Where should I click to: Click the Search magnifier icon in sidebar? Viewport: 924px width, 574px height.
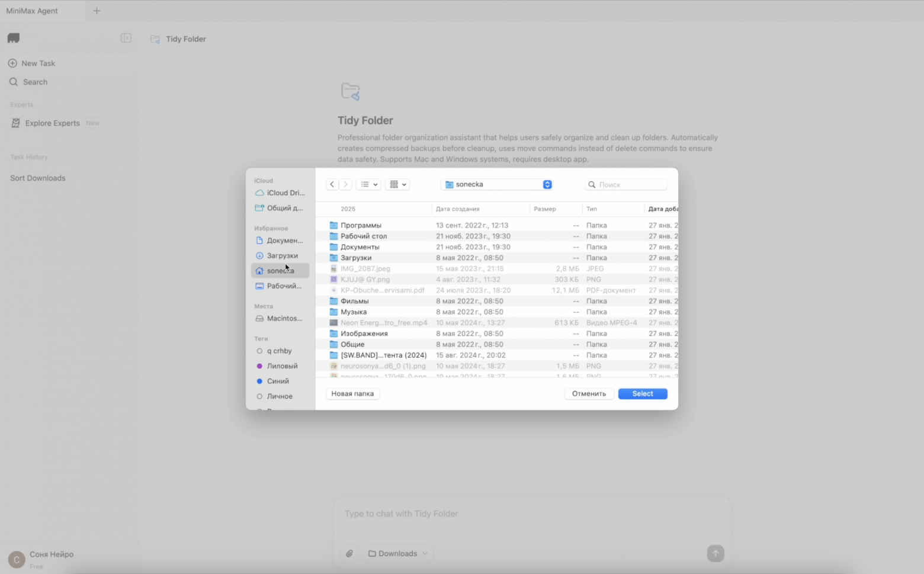(14, 82)
